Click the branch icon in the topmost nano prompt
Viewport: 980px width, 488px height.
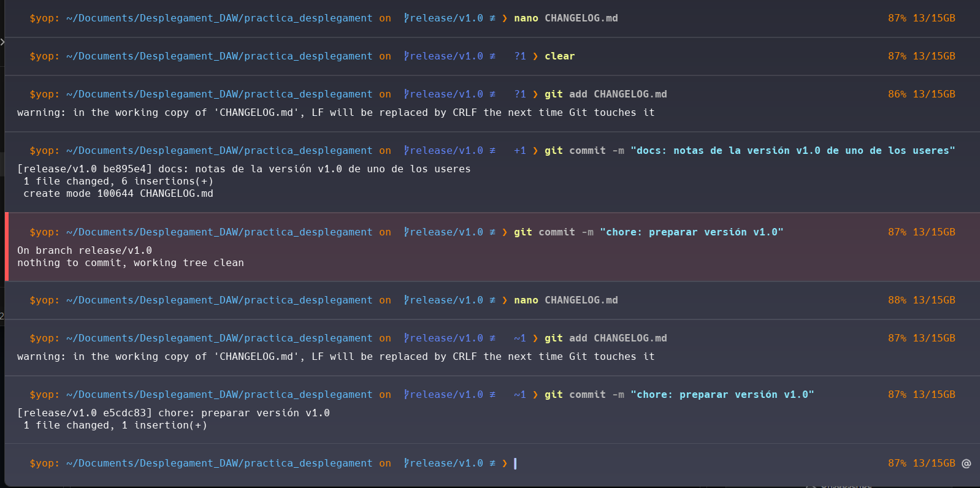pos(406,18)
